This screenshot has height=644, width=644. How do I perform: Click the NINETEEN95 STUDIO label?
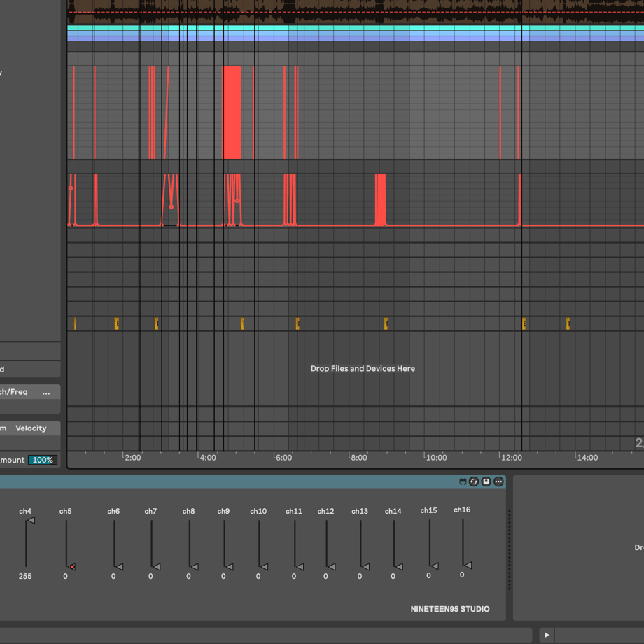[x=450, y=609]
